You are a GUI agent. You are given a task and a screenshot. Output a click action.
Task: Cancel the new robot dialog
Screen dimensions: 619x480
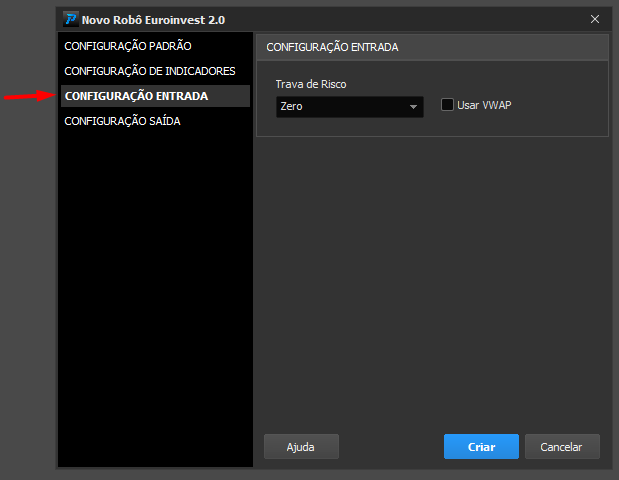[562, 446]
